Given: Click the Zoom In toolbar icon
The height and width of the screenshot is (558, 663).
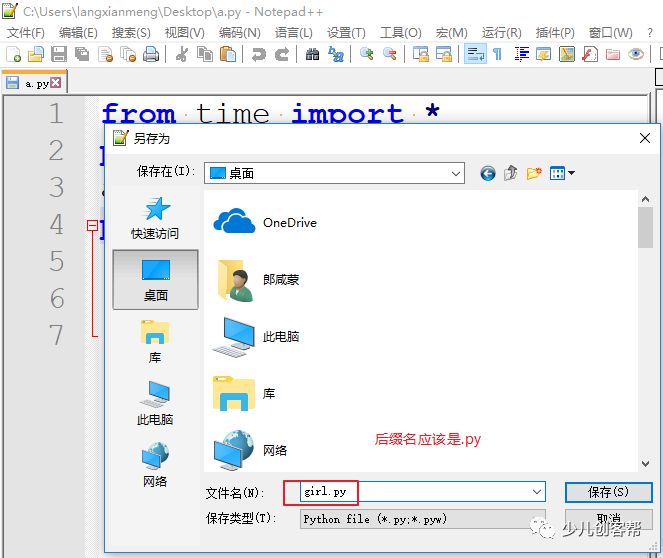Looking at the screenshot, I should tap(367, 54).
